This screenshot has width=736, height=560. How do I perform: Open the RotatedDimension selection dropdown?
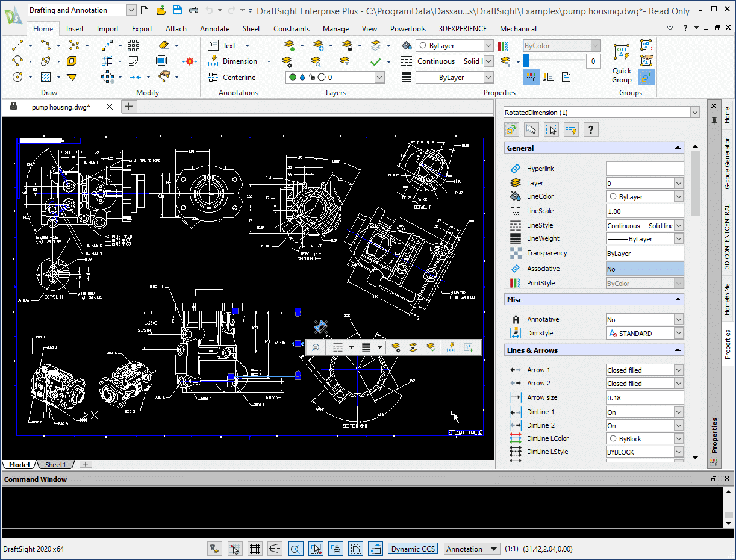[695, 113]
